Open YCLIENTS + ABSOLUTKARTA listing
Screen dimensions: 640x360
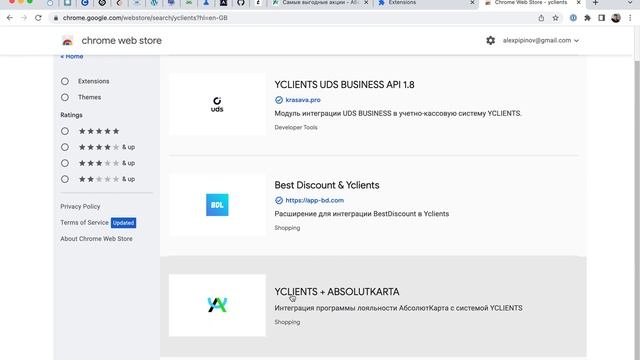(x=337, y=292)
